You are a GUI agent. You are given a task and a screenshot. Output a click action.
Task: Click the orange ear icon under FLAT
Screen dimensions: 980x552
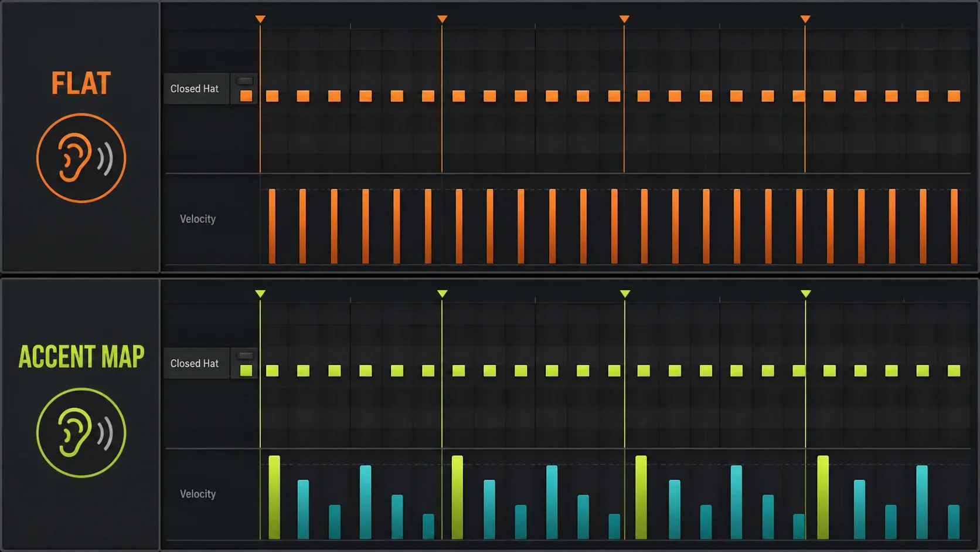(81, 158)
